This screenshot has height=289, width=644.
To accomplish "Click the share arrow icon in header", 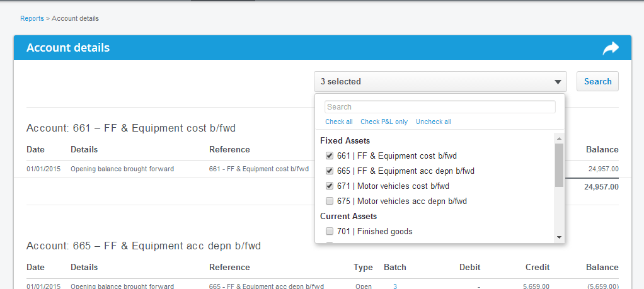I will 611,48.
